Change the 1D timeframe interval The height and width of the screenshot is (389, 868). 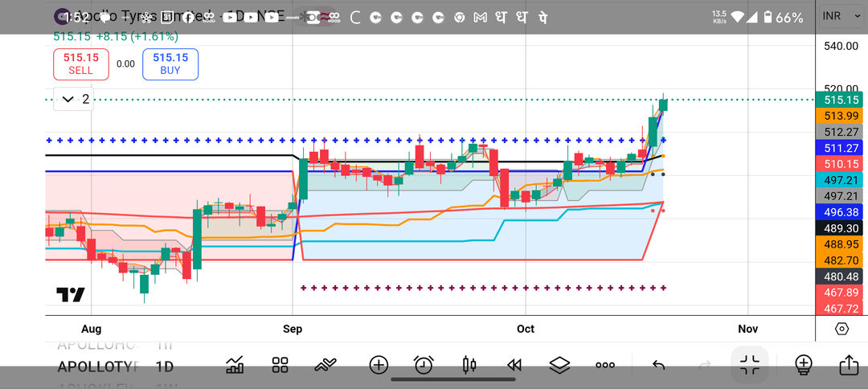(164, 366)
